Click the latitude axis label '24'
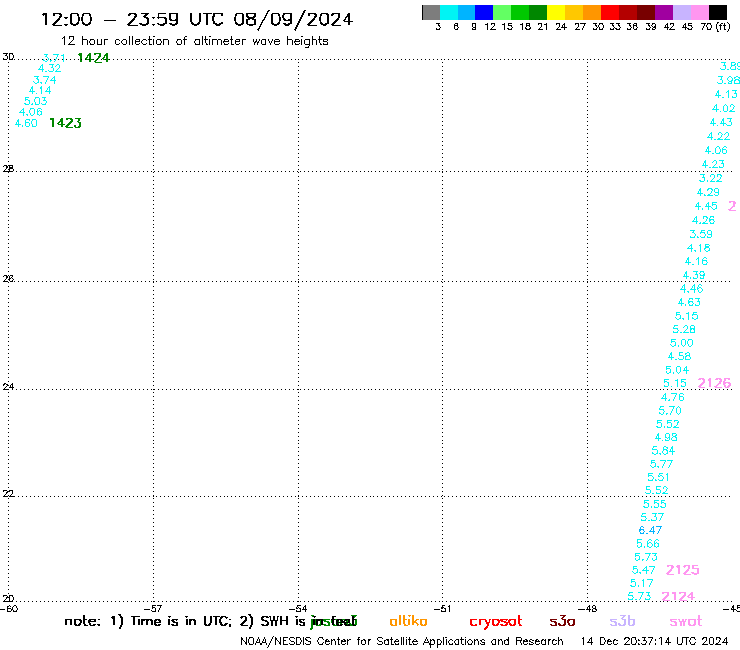Image resolution: width=740 pixels, height=650 pixels. pyautogui.click(x=8, y=387)
